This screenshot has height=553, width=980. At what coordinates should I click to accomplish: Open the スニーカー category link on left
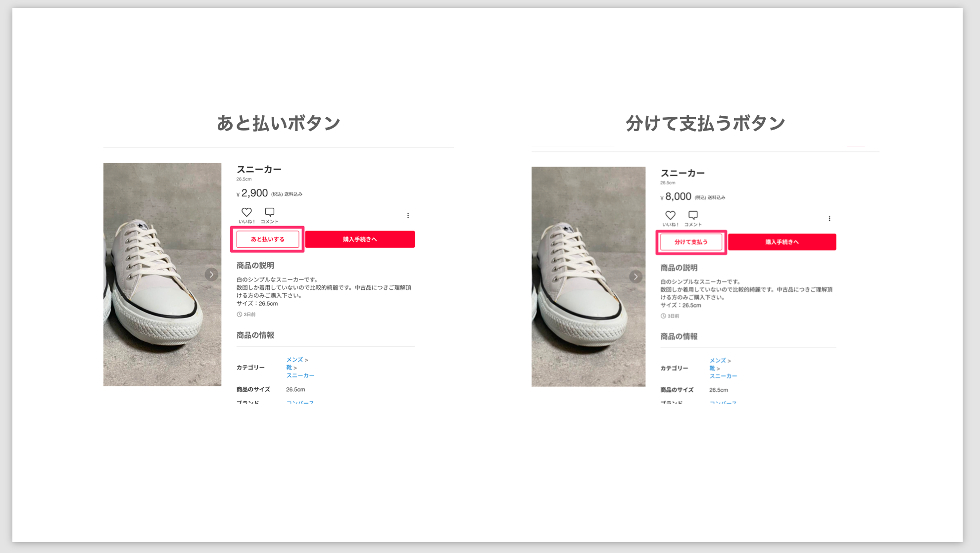pyautogui.click(x=300, y=375)
